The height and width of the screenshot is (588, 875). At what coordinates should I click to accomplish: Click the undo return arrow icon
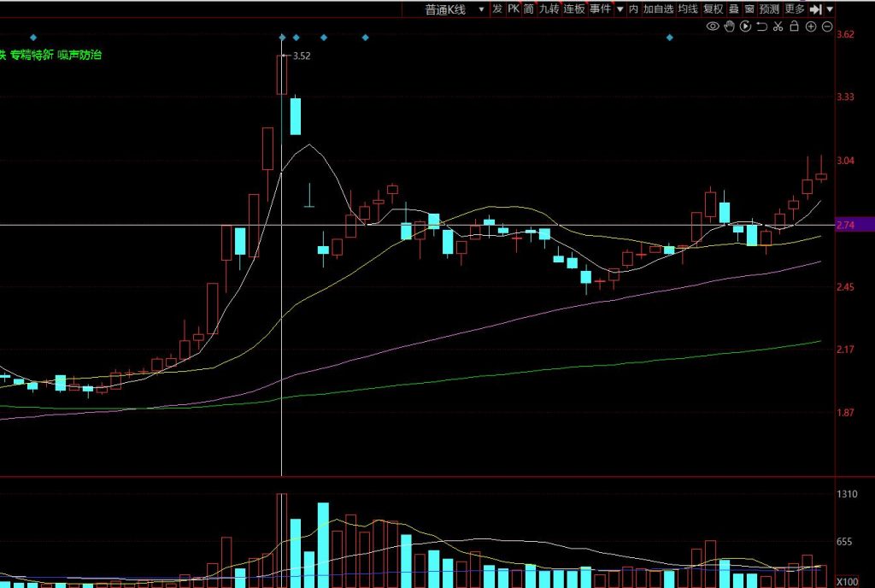[761, 26]
